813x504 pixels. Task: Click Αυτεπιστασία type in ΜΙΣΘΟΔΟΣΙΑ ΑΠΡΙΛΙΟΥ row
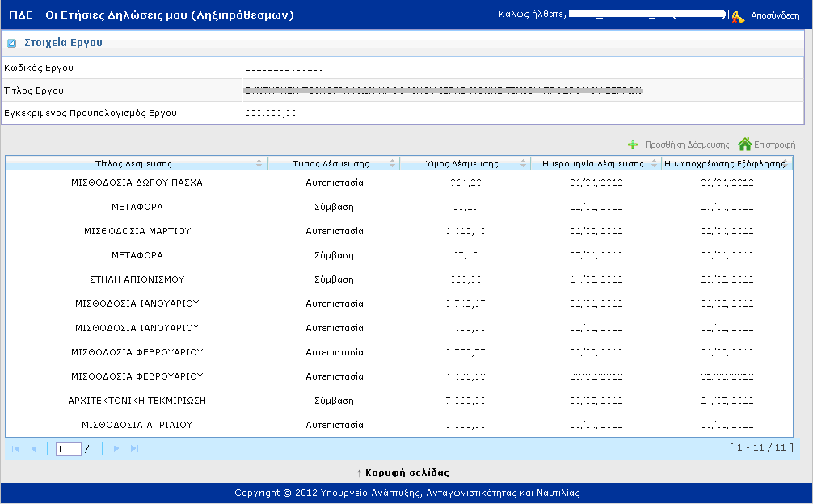(x=335, y=425)
